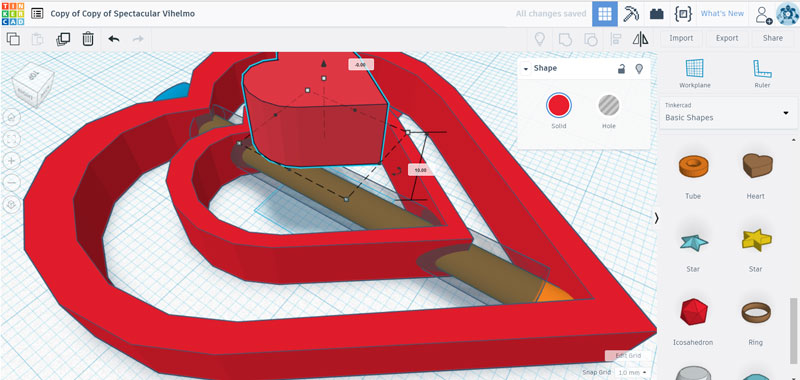Hide selected shape via panel lightbulb
The height and width of the screenshot is (380, 800).
coord(639,69)
